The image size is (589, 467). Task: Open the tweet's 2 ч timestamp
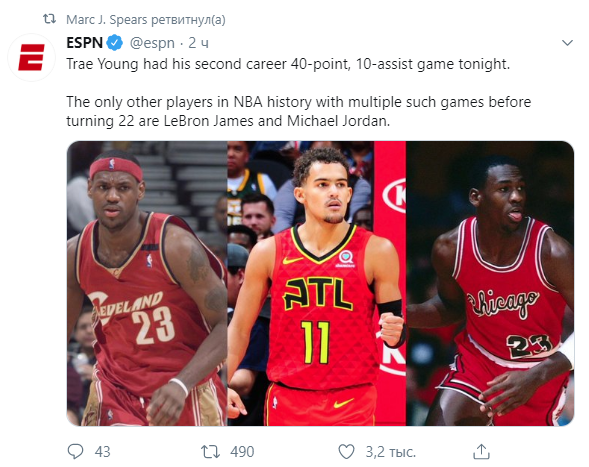coord(198,43)
